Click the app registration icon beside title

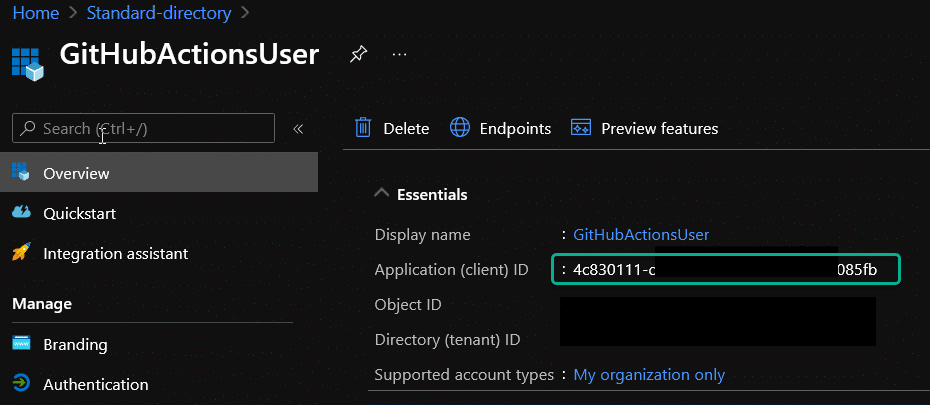coord(27,64)
